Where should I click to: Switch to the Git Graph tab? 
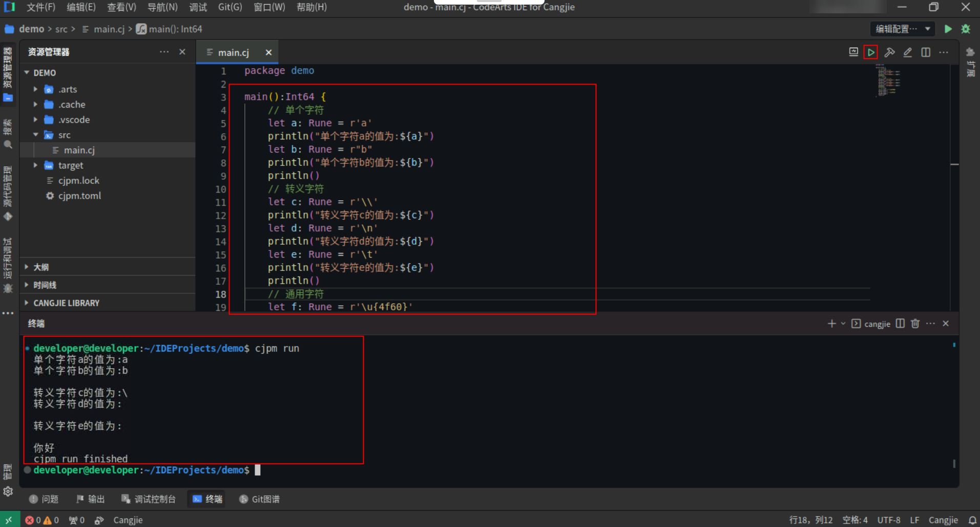coord(259,499)
